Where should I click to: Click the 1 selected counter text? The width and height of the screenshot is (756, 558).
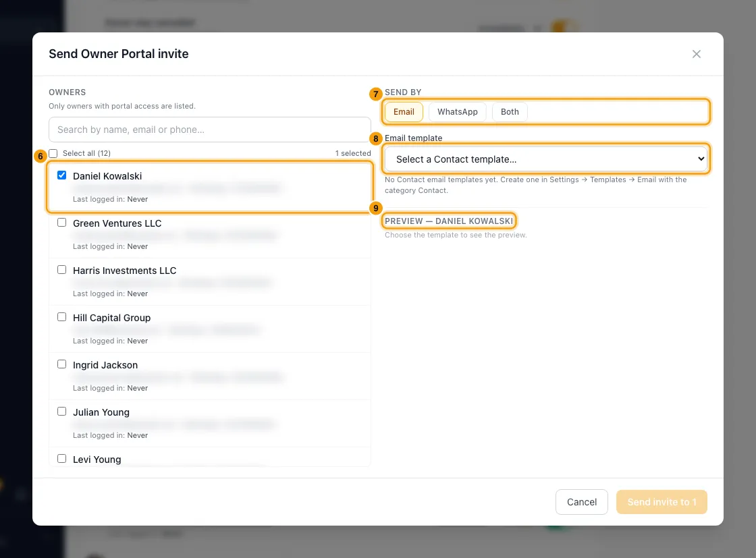pos(353,153)
